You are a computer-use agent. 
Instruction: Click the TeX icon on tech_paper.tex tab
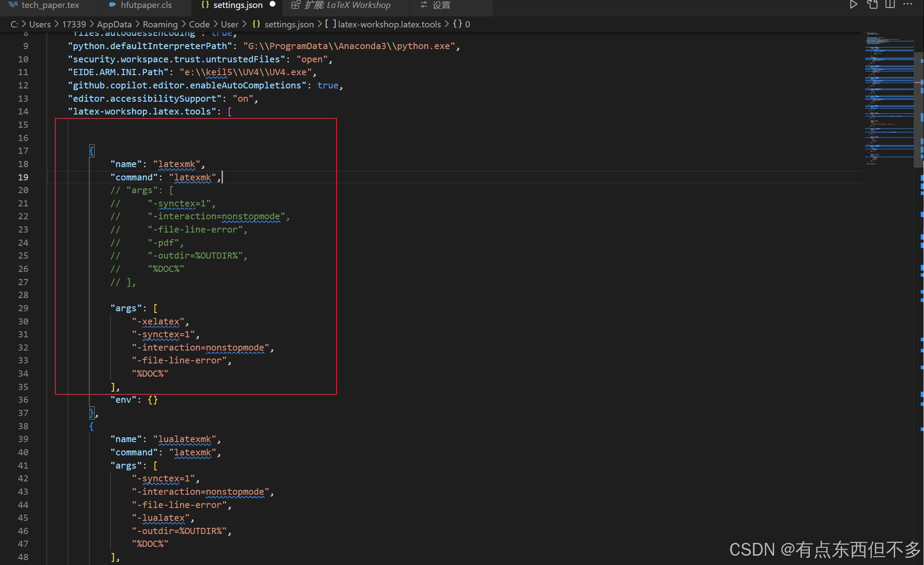coord(13,5)
